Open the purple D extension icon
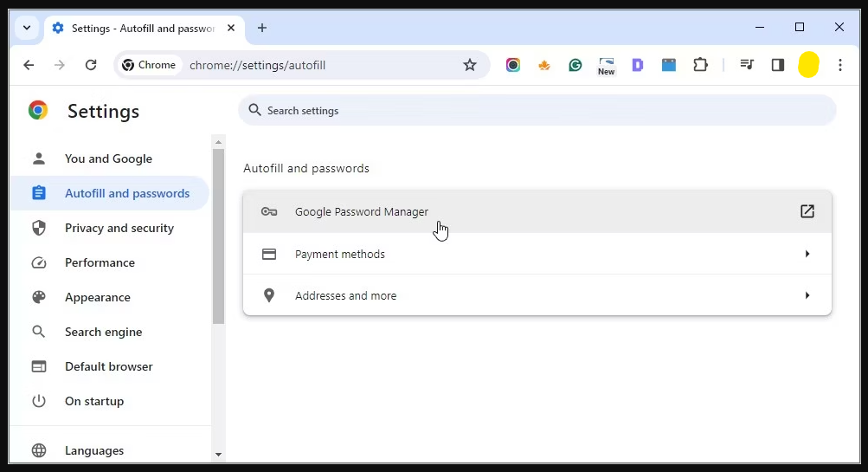Screen dimensions: 868x472 [638, 65]
